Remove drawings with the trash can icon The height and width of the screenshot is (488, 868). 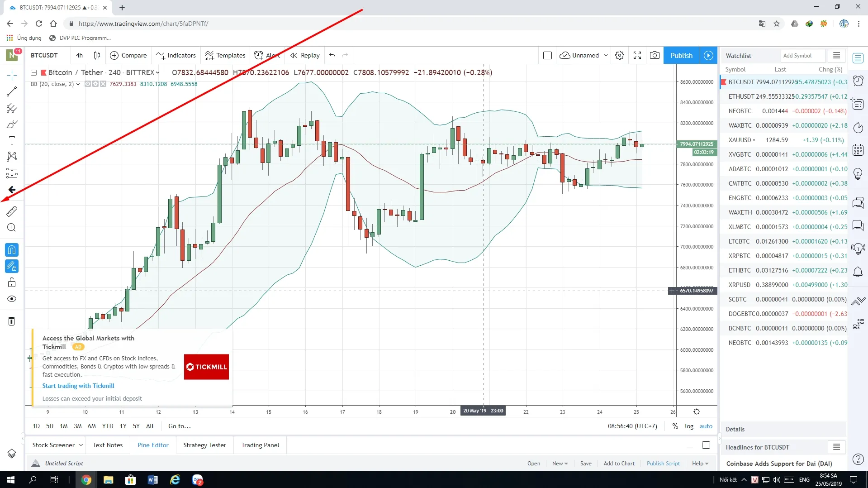(12, 321)
